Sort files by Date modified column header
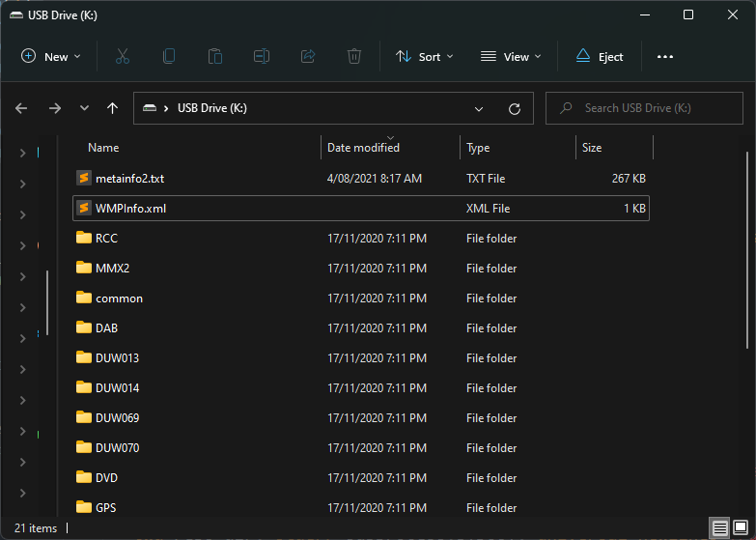 363,148
